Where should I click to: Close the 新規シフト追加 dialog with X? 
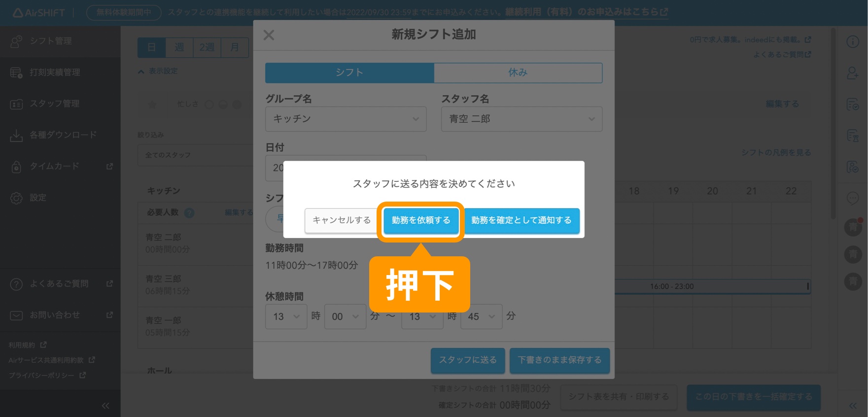pos(269,35)
